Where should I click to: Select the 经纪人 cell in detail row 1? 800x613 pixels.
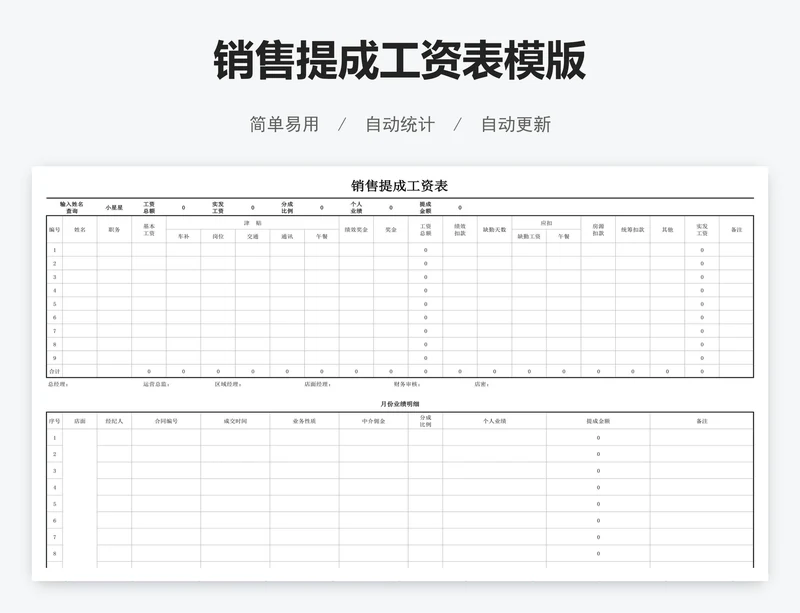[114, 437]
